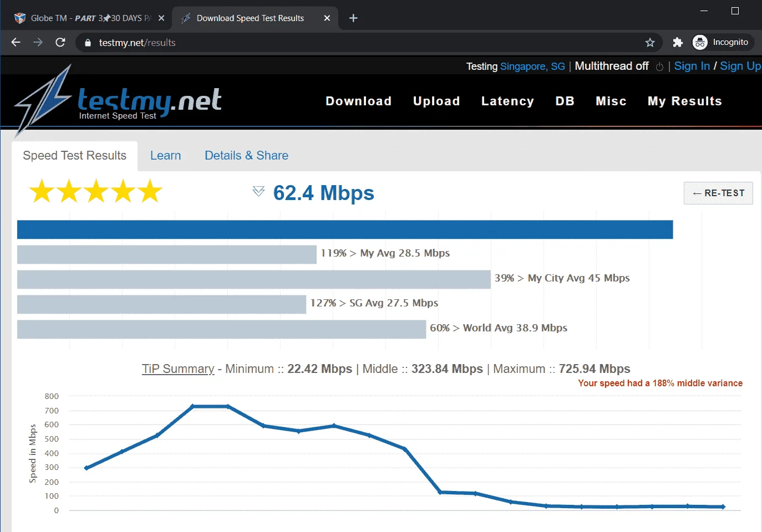The width and height of the screenshot is (762, 532).
Task: Open the Details & Share tab
Action: (x=247, y=156)
